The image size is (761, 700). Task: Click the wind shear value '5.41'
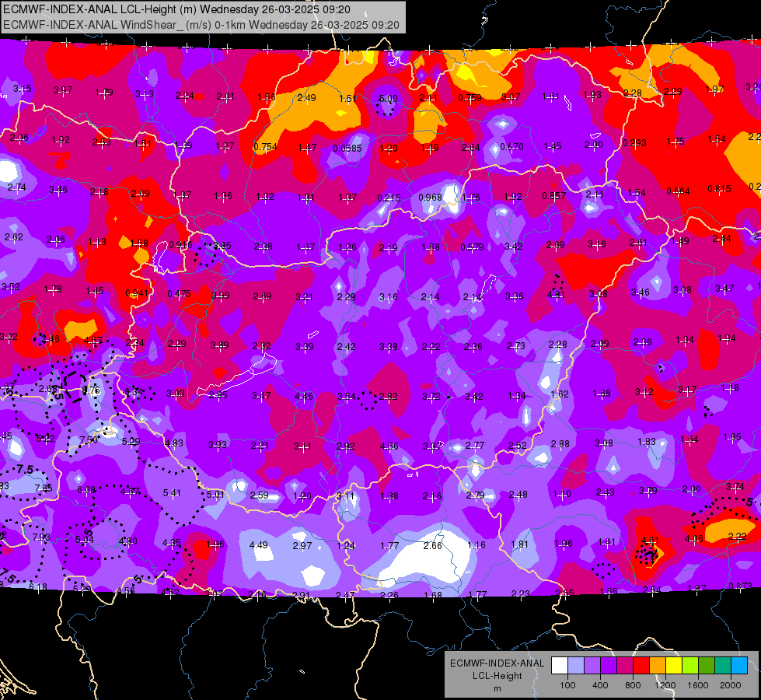(x=172, y=493)
